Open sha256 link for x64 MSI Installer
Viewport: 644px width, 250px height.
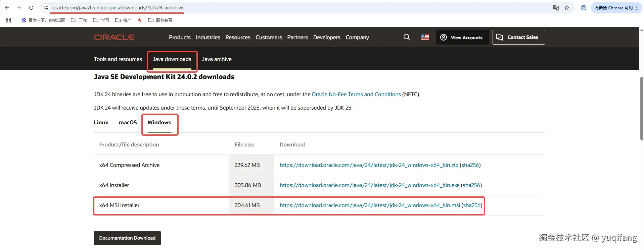(x=472, y=205)
